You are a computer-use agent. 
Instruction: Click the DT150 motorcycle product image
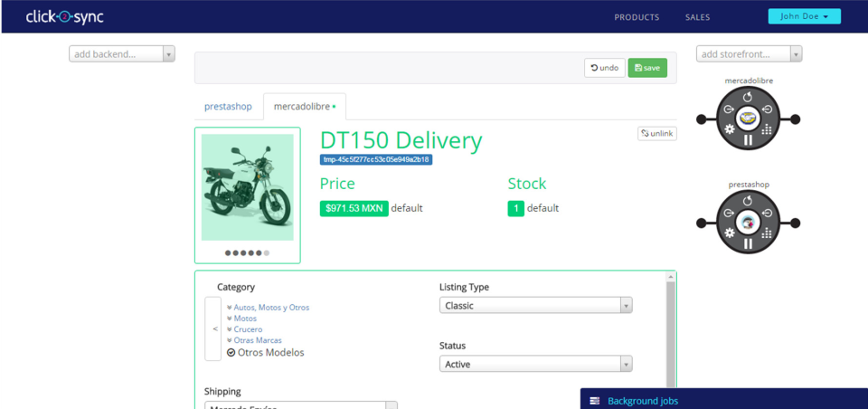pyautogui.click(x=248, y=186)
